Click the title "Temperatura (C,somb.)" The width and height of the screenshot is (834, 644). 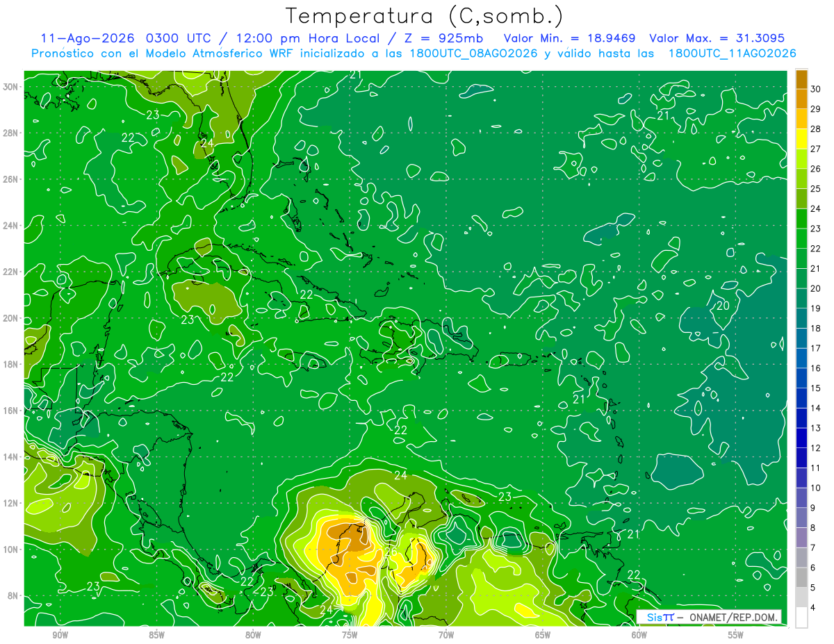425,16
